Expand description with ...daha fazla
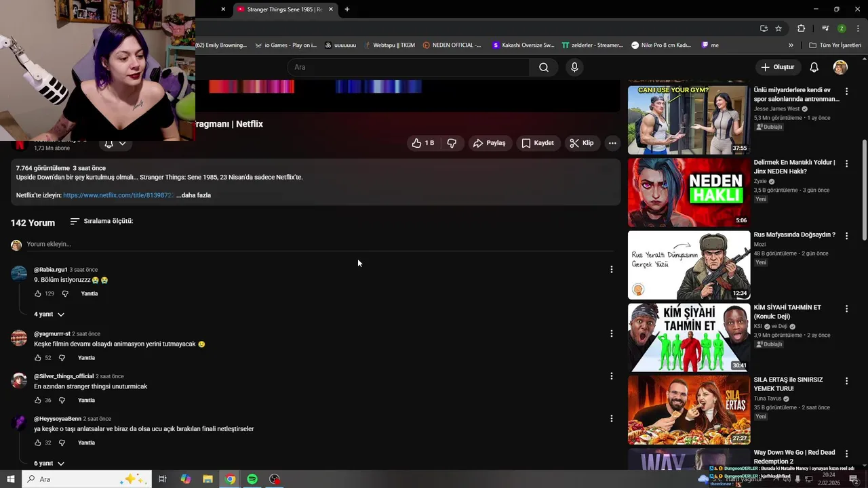This screenshot has height=488, width=868. pos(193,195)
